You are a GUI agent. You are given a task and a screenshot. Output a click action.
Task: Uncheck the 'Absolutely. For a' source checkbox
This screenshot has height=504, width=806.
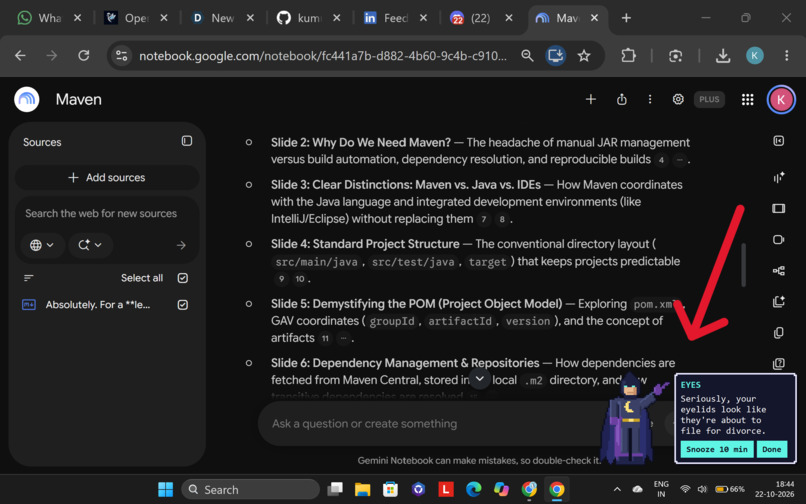pos(182,304)
